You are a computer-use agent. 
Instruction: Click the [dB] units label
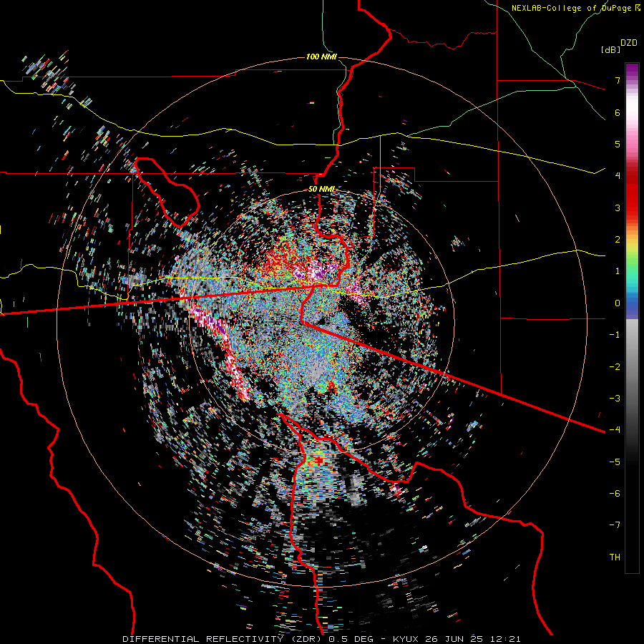pos(611,49)
